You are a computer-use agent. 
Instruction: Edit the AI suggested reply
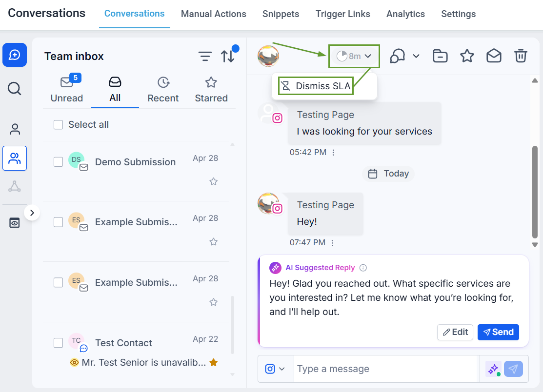[x=455, y=332]
